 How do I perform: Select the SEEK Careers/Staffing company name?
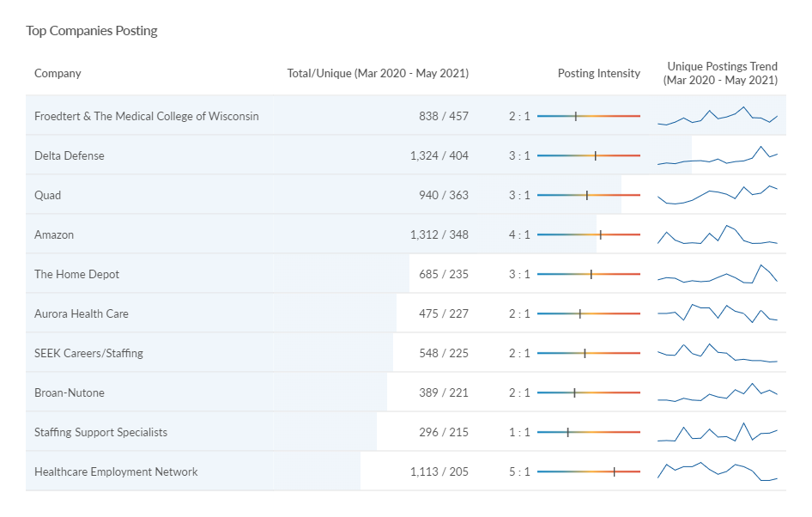pos(88,353)
